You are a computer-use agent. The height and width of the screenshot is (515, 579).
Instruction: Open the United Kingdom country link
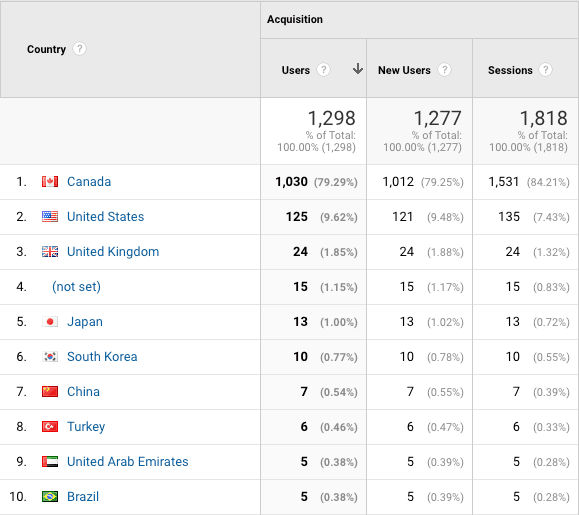pos(113,252)
